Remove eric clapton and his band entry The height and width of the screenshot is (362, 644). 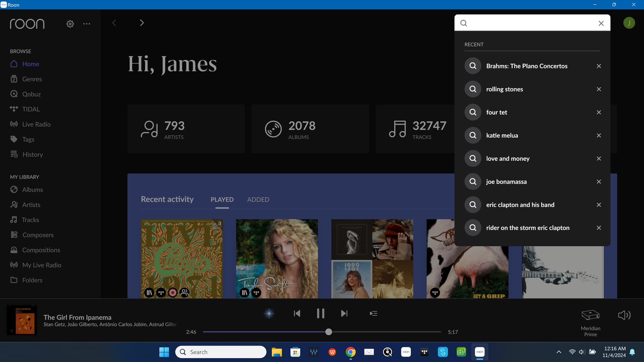pyautogui.click(x=599, y=205)
